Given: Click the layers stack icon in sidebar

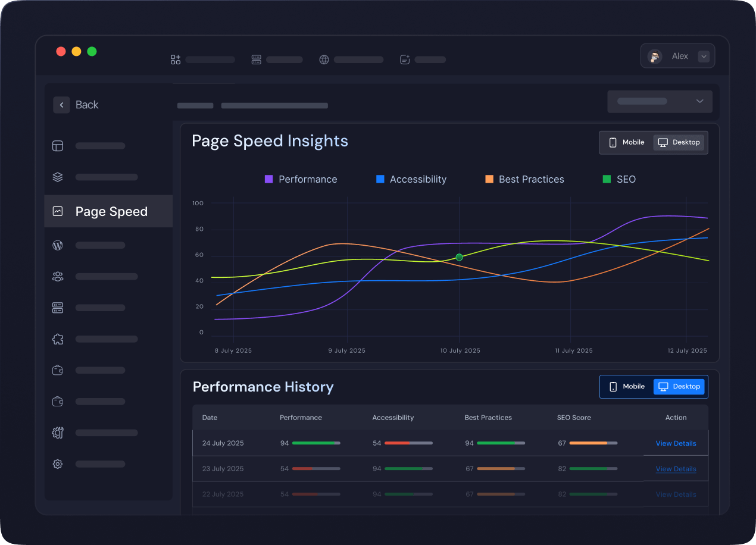Looking at the screenshot, I should pos(58,177).
